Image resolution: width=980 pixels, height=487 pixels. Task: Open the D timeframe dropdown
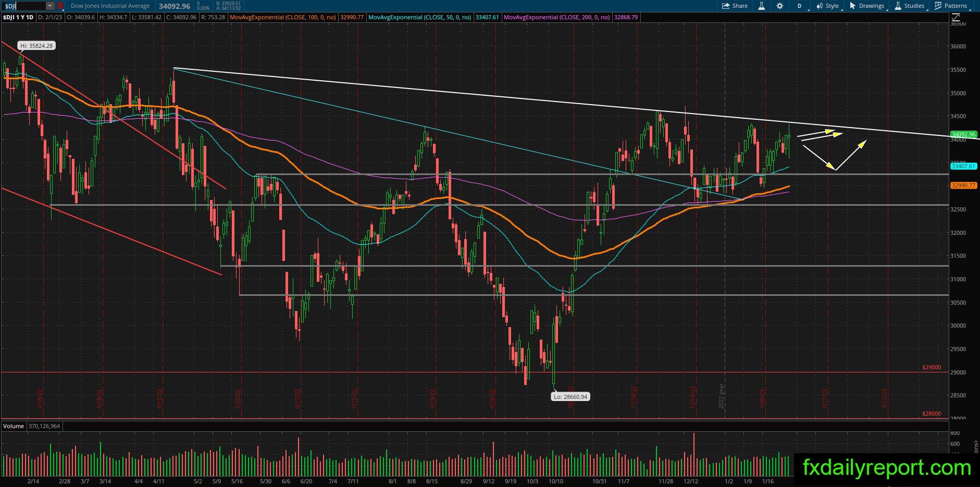[x=801, y=6]
